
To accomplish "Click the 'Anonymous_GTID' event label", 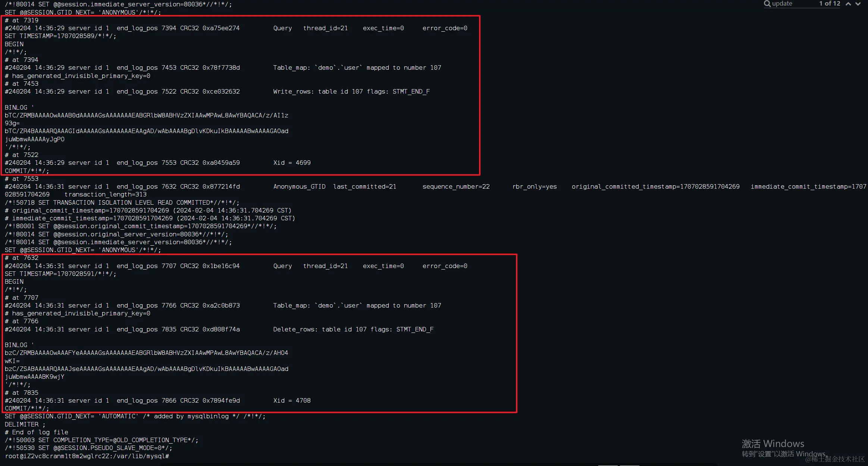I will (x=299, y=186).
